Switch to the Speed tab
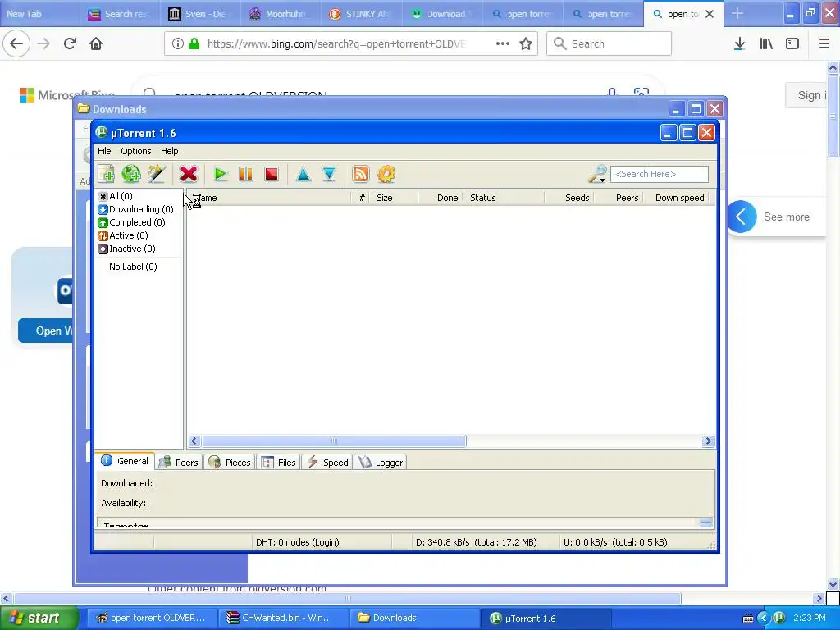The width and height of the screenshot is (840, 630). (327, 463)
